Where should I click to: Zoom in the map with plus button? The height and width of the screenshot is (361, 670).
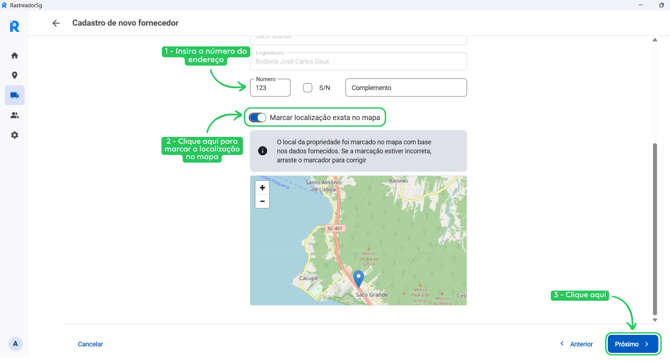(x=262, y=188)
